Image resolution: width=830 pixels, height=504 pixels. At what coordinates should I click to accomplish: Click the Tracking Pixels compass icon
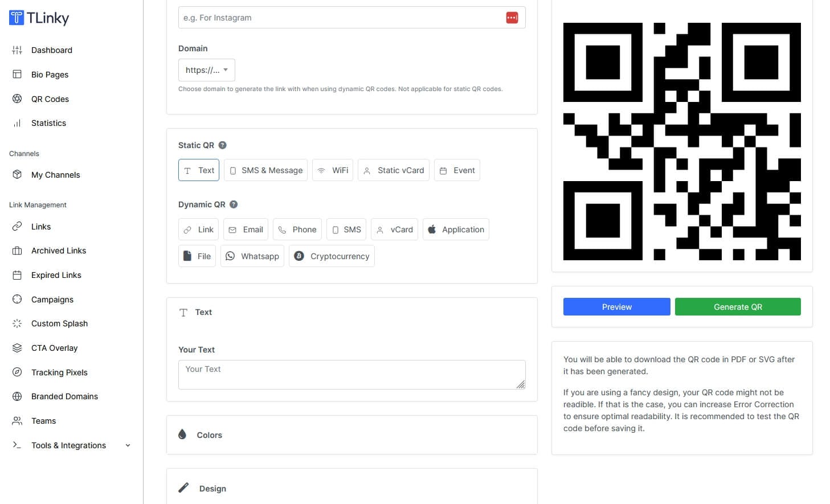click(17, 372)
